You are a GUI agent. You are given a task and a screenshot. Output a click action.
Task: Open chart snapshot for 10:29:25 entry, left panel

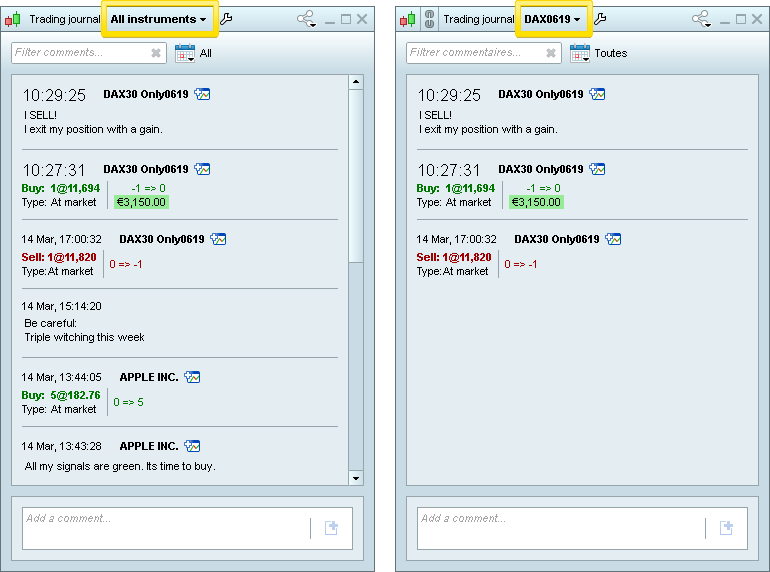[x=203, y=94]
